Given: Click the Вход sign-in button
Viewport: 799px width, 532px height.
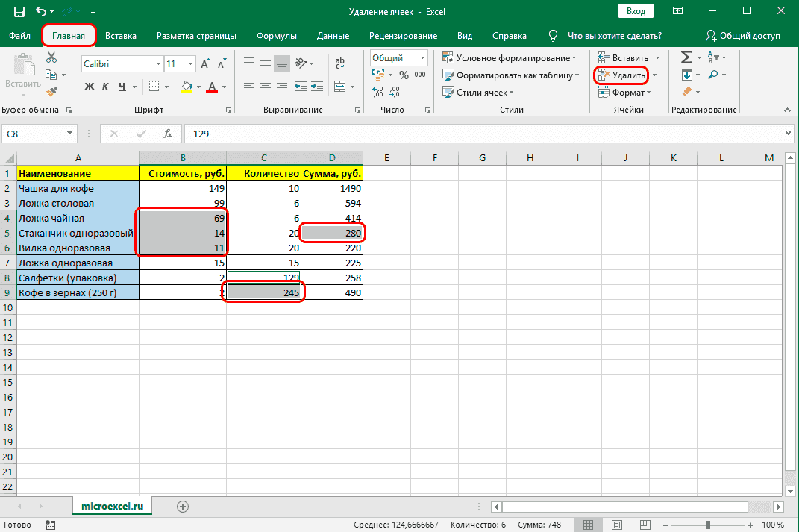Looking at the screenshot, I should pyautogui.click(x=636, y=12).
